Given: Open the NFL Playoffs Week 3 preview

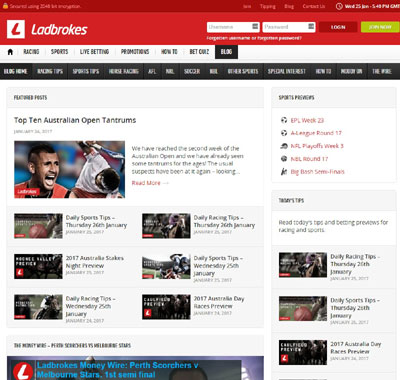Looking at the screenshot, I should (x=317, y=146).
